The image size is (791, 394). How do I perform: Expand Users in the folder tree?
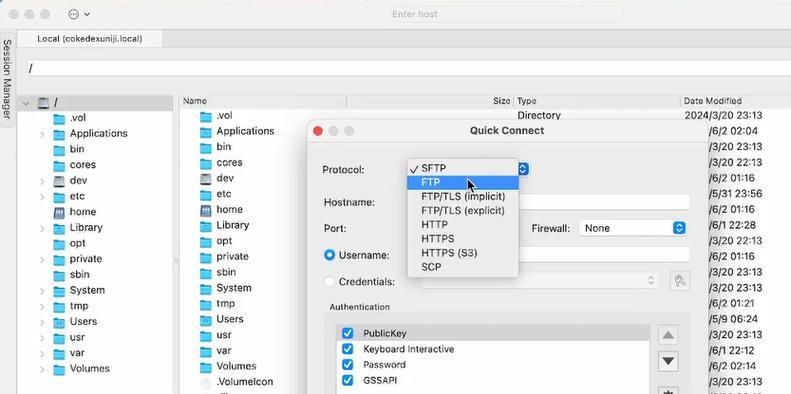coord(42,322)
